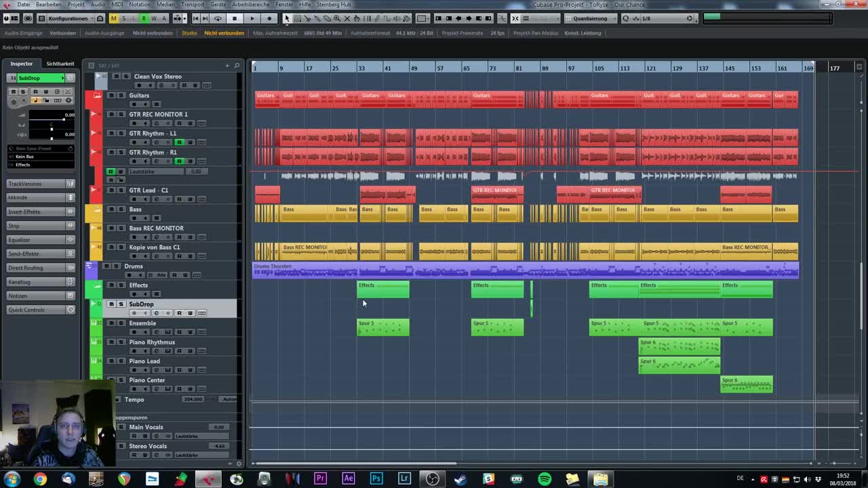Expand the Akkorde inspector section

(x=41, y=197)
